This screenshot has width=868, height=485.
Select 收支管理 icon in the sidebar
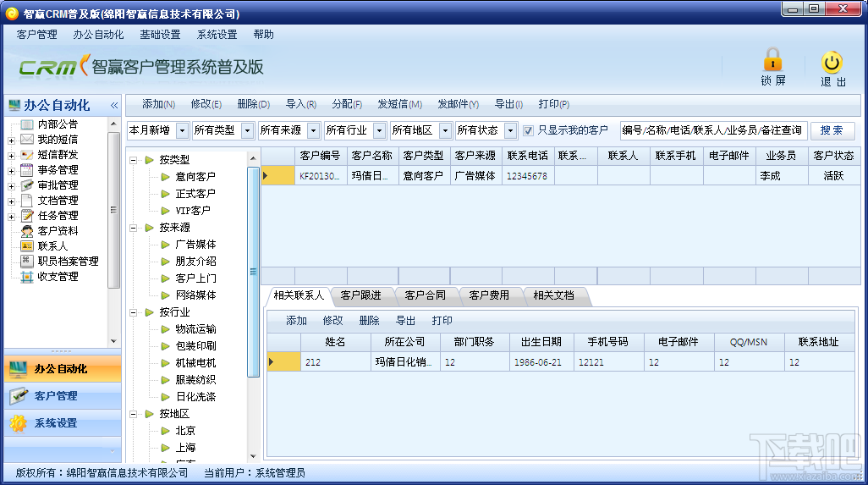[26, 277]
